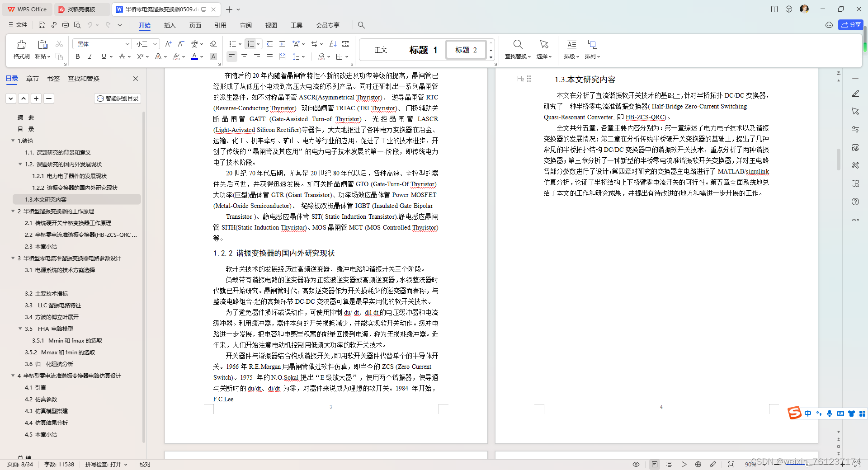Image resolution: width=868 pixels, height=470 pixels.
Task: Open the 插入 (Insert) ribbon tab
Action: pyautogui.click(x=170, y=25)
